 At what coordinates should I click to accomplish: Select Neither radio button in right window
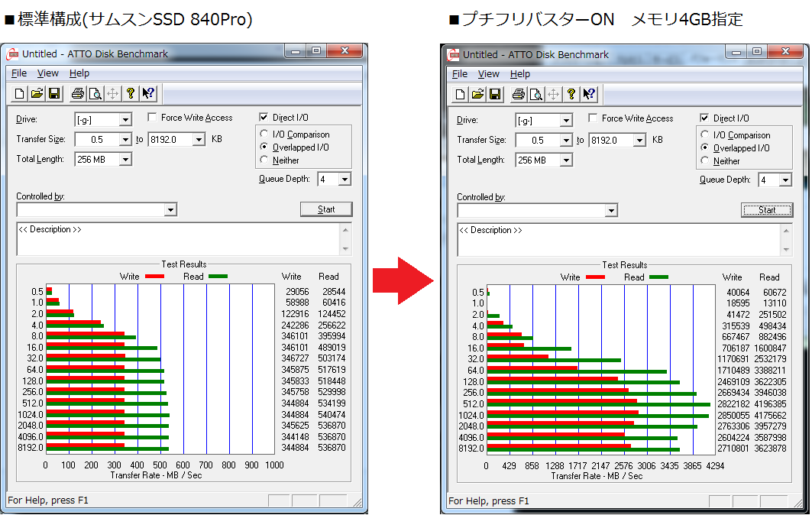click(705, 161)
